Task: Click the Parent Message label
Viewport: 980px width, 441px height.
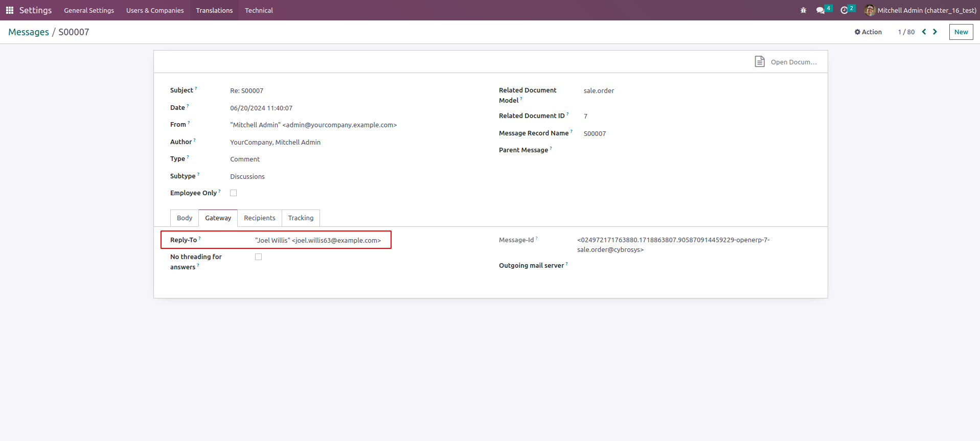Action: point(523,150)
